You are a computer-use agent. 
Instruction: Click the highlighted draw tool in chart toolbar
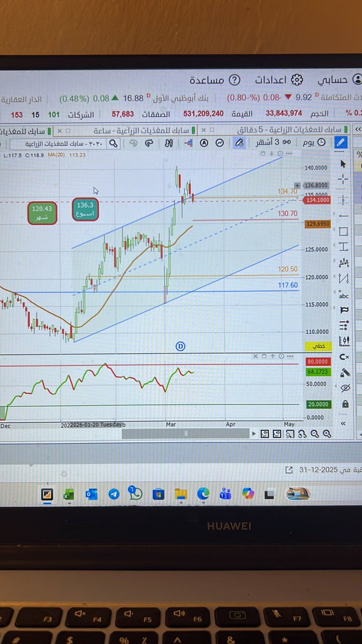pos(240,143)
